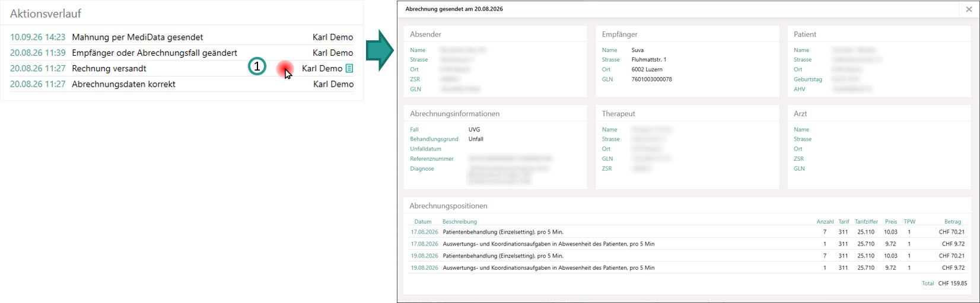This screenshot has height=303, width=980.
Task: Click the Patient section heading
Action: [x=805, y=34]
